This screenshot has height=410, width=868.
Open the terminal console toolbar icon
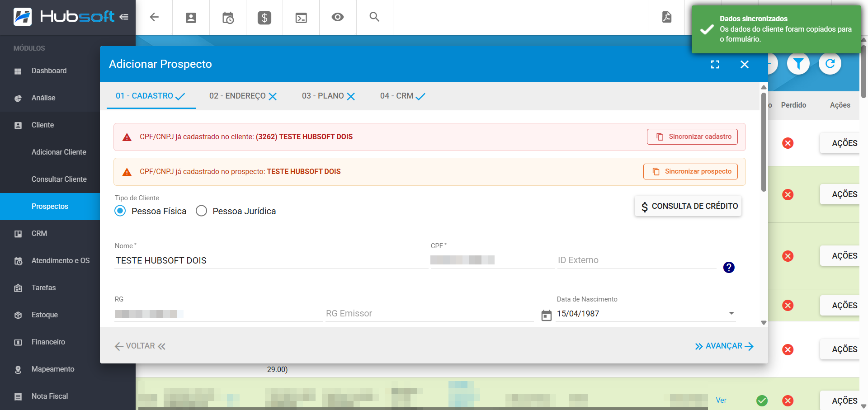coord(301,18)
